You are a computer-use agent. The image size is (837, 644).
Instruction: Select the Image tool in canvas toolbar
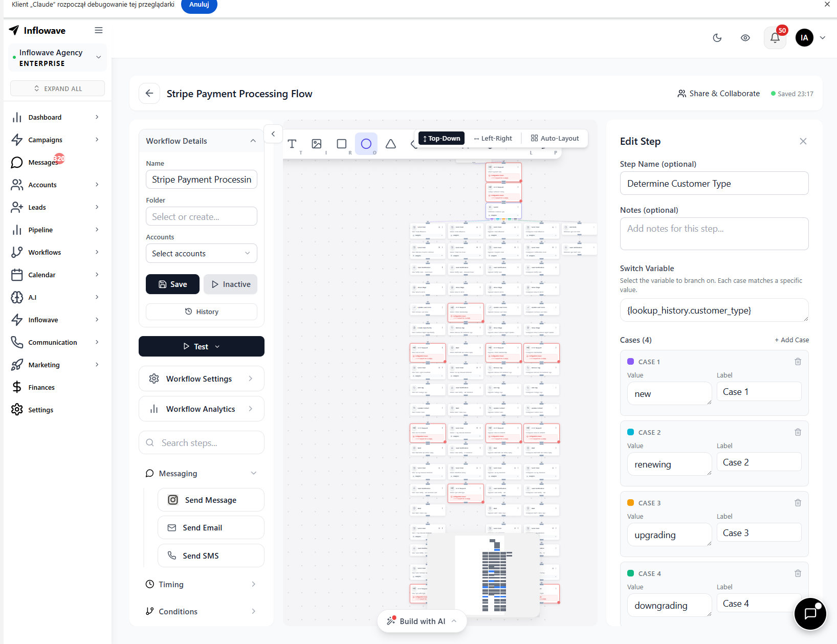[317, 144]
